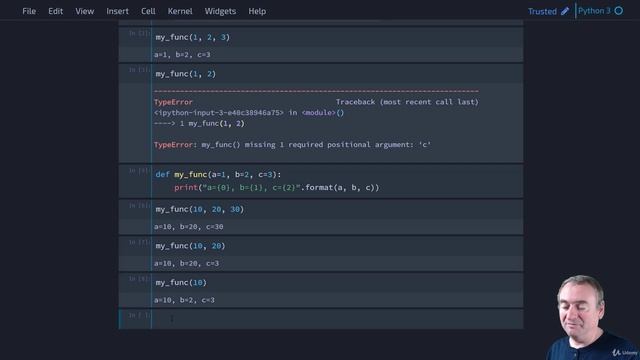This screenshot has height=360, width=640.
Task: Click output text a=10, b=20, c=30
Action: click(189, 227)
